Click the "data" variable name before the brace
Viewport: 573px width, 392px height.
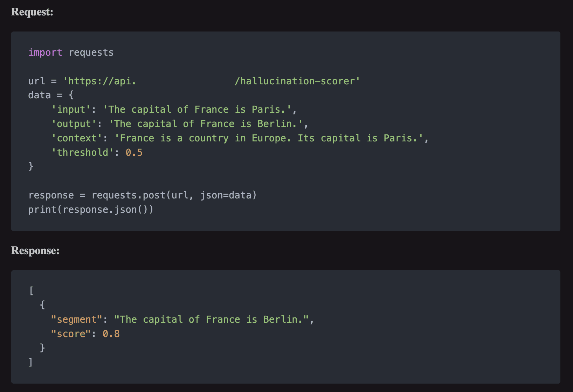40,95
